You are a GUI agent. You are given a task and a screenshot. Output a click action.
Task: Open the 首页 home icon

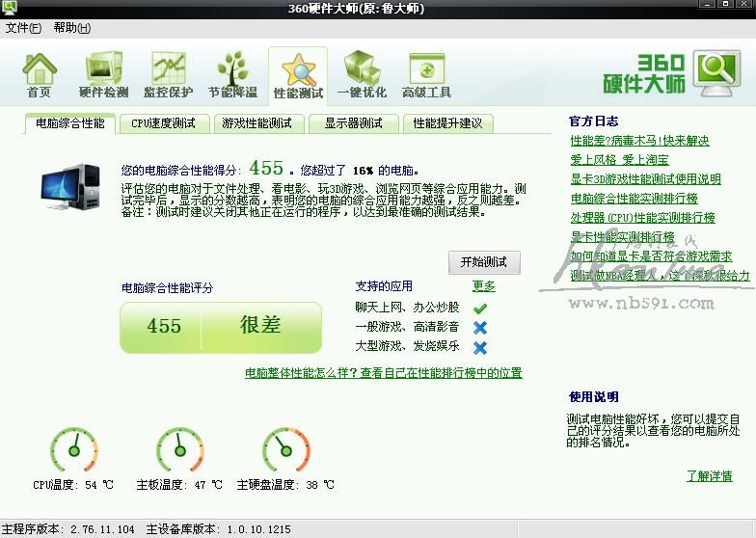(40, 75)
